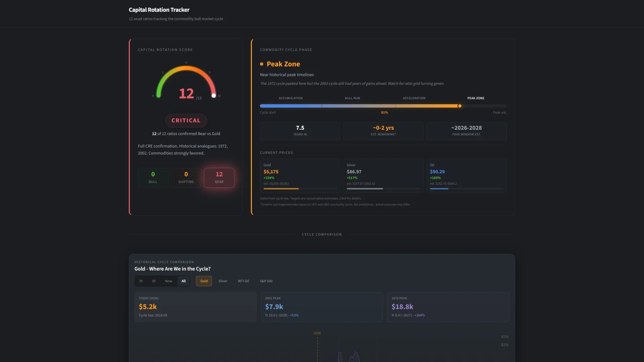Viewport: 644px width, 362px height.
Task: Enable the WTI Oil series
Action: click(x=243, y=281)
